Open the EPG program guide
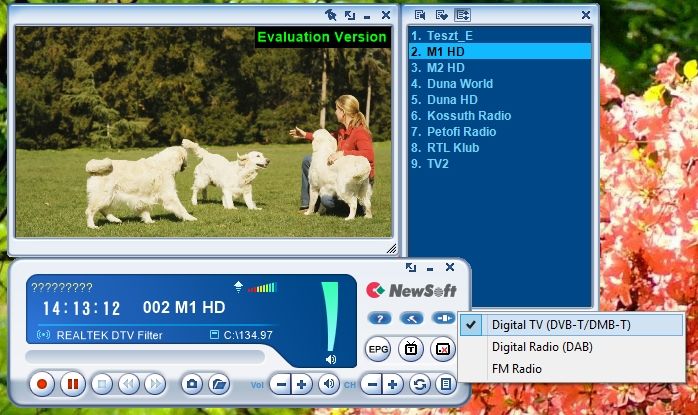This screenshot has width=698, height=415. (x=378, y=349)
